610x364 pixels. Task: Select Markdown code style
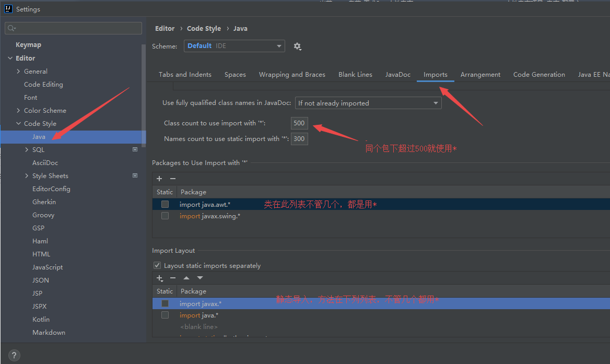pos(49,333)
